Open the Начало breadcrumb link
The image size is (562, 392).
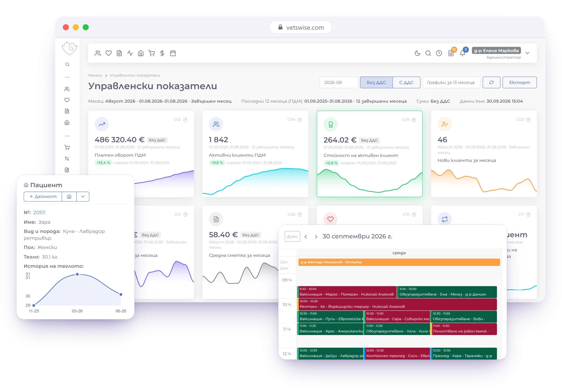click(95, 75)
